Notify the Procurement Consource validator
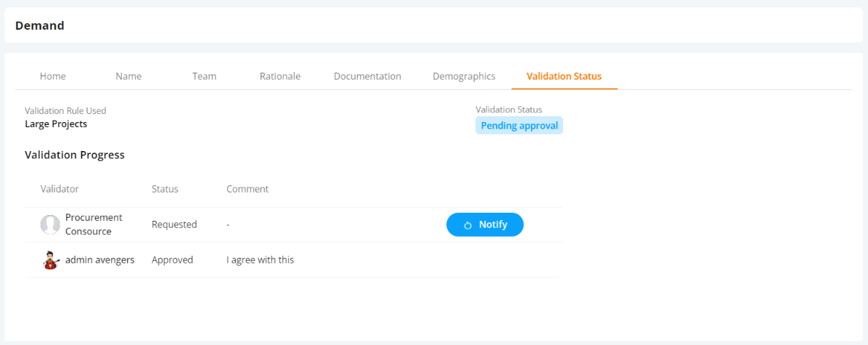The image size is (868, 345). 485,225
